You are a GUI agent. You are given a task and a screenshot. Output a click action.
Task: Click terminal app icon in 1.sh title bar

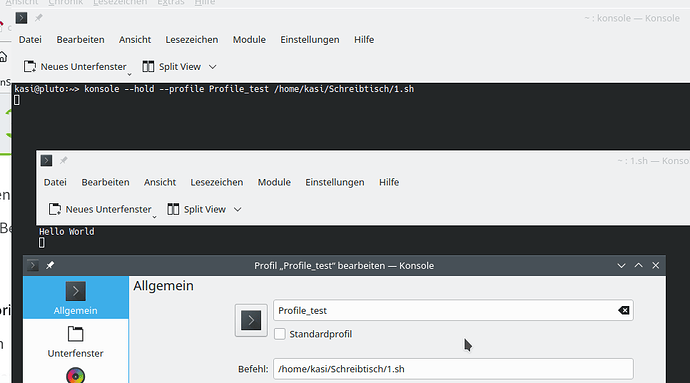click(x=46, y=161)
